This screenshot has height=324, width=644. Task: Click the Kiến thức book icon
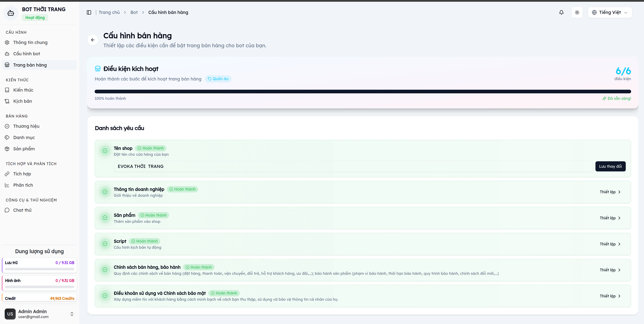pyautogui.click(x=7, y=90)
